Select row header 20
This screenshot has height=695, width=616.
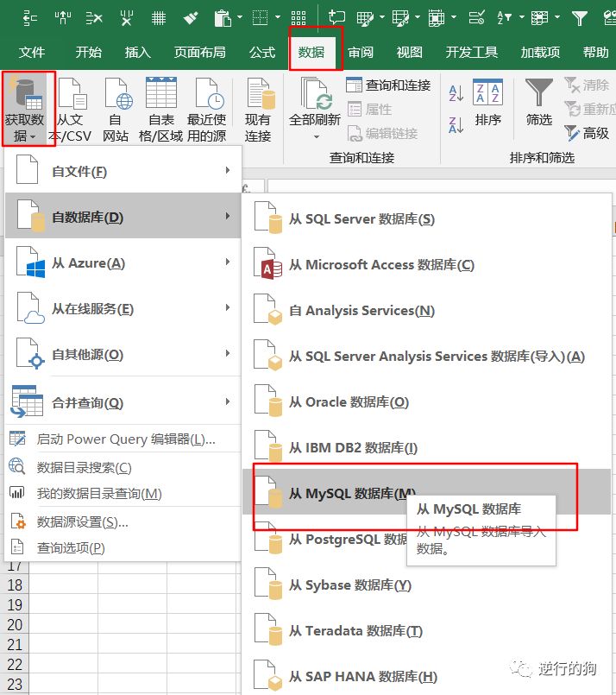pyautogui.click(x=15, y=624)
